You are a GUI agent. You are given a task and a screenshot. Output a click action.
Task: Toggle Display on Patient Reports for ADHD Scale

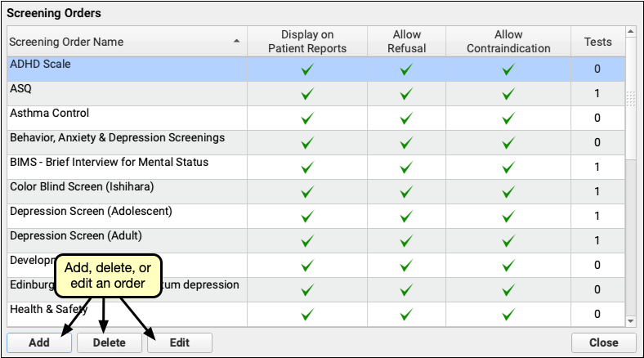tap(307, 69)
